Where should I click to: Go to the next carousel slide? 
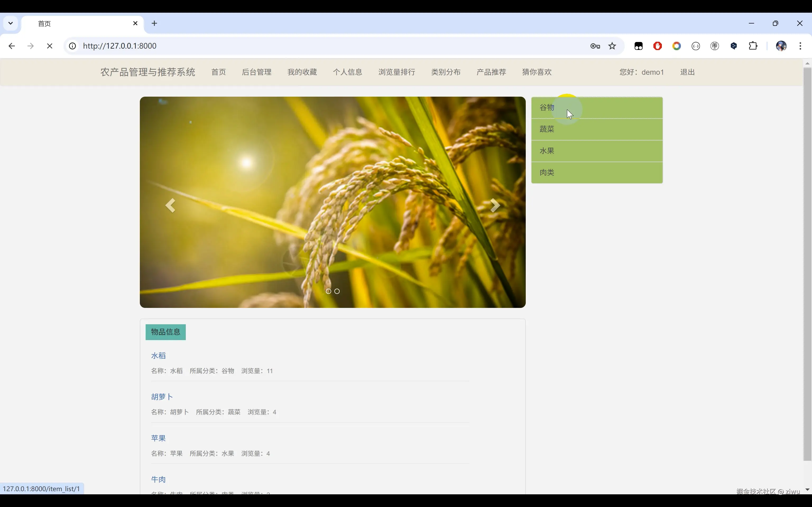495,205
